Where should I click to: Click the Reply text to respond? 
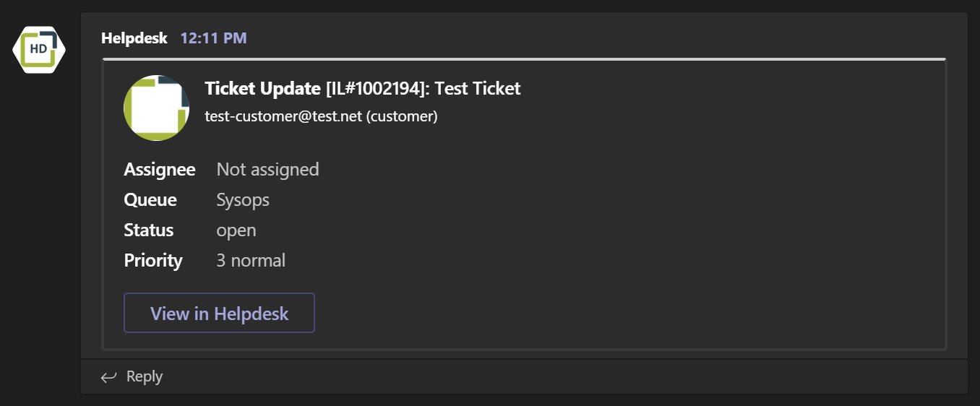pyautogui.click(x=145, y=376)
